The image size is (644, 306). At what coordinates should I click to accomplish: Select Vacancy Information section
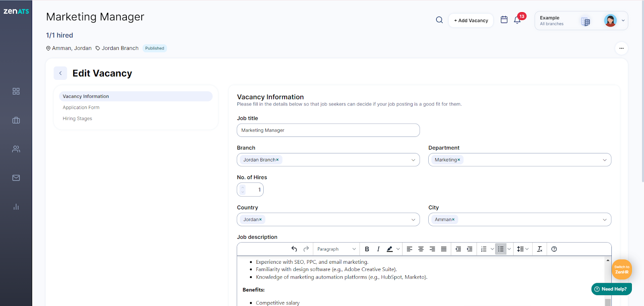pyautogui.click(x=136, y=96)
